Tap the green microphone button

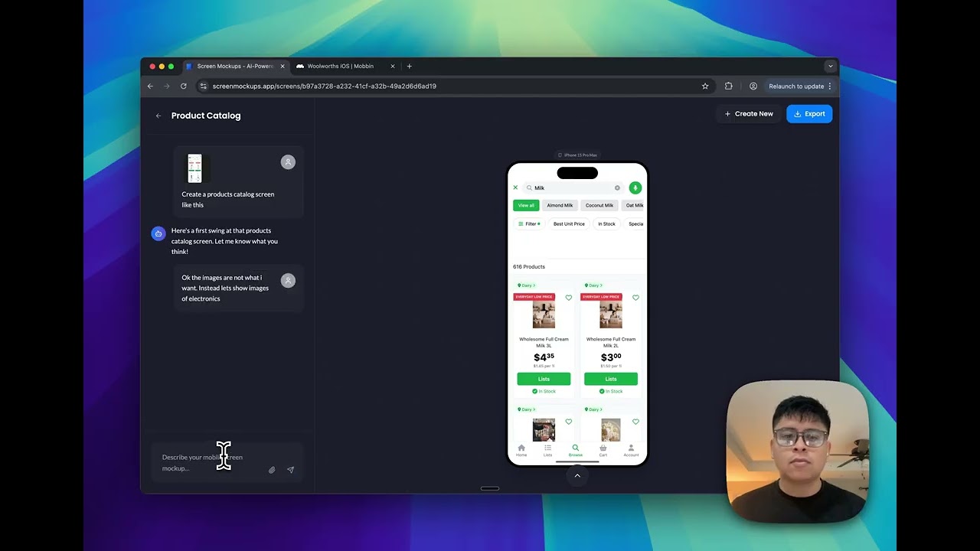[635, 187]
